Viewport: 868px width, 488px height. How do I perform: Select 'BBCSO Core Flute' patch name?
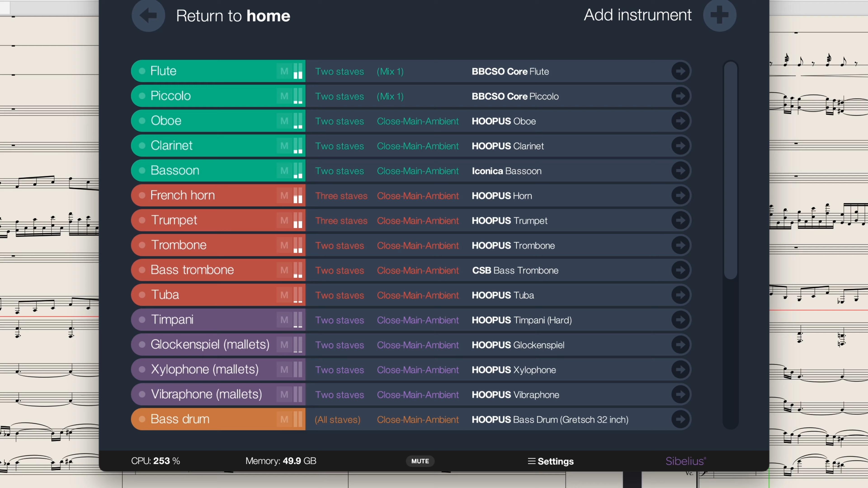[510, 71]
